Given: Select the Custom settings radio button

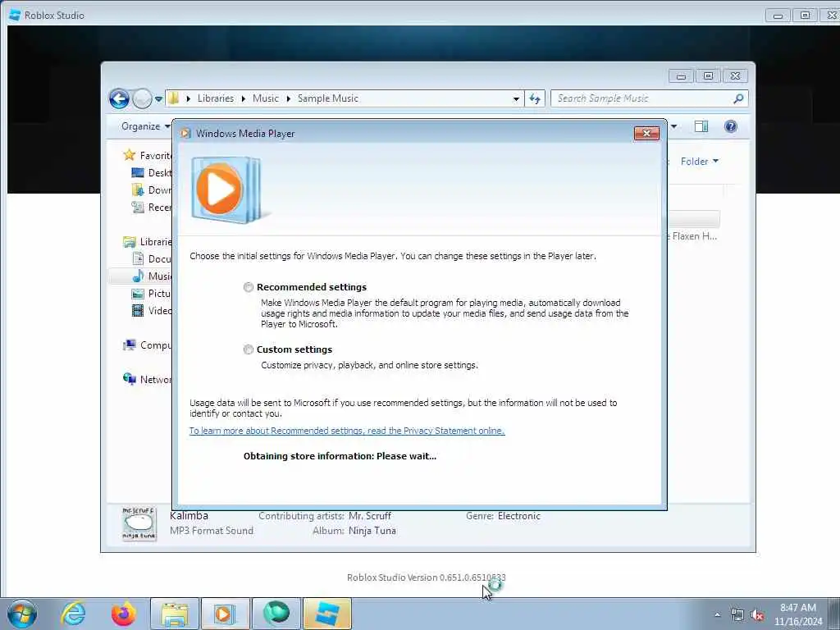Looking at the screenshot, I should (x=248, y=349).
